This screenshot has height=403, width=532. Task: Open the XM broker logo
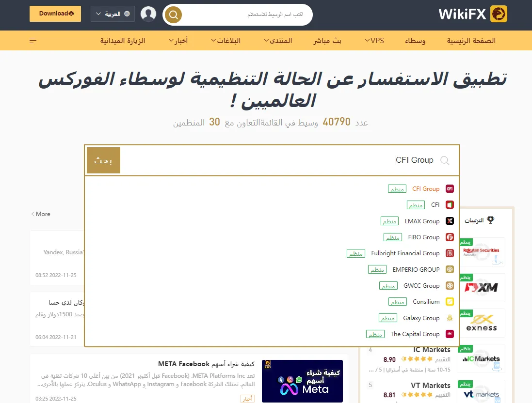coord(481,287)
